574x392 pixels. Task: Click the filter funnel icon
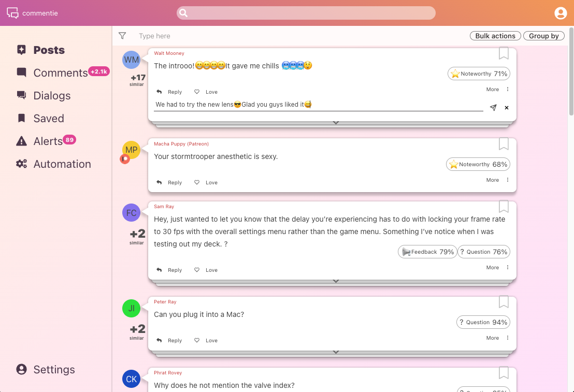coord(122,36)
